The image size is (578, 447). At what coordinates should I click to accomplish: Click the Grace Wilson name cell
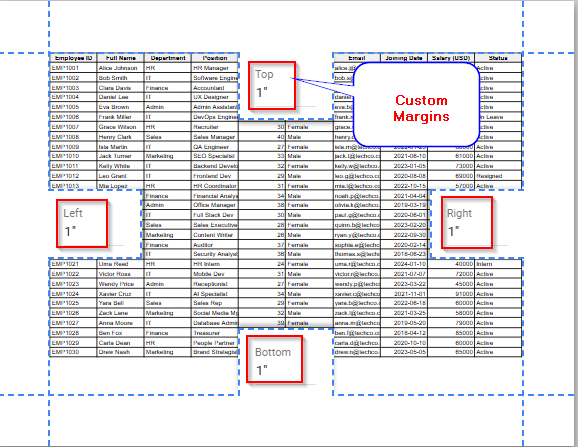[121, 127]
